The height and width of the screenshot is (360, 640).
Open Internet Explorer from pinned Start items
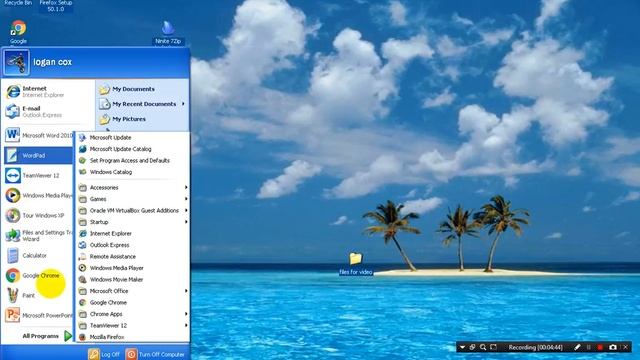(48, 91)
